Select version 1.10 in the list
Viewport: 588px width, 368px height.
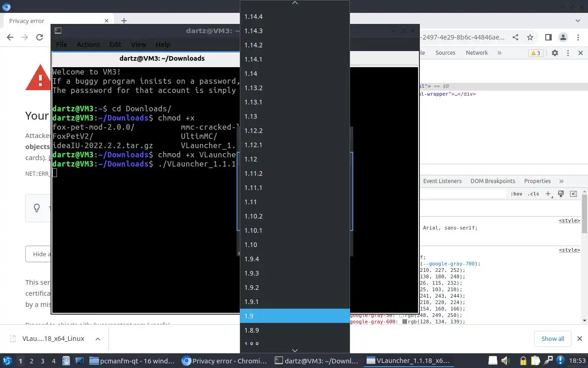click(294, 245)
